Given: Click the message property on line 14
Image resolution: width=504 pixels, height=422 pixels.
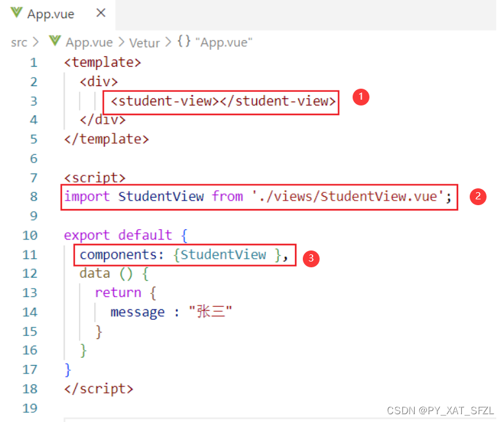Looking at the screenshot, I should pyautogui.click(x=138, y=312).
